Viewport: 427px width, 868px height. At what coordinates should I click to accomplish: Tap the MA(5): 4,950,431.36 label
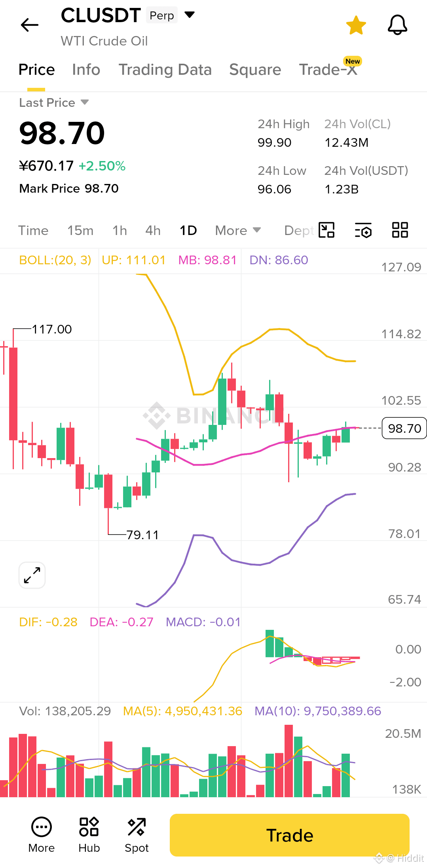tap(183, 711)
